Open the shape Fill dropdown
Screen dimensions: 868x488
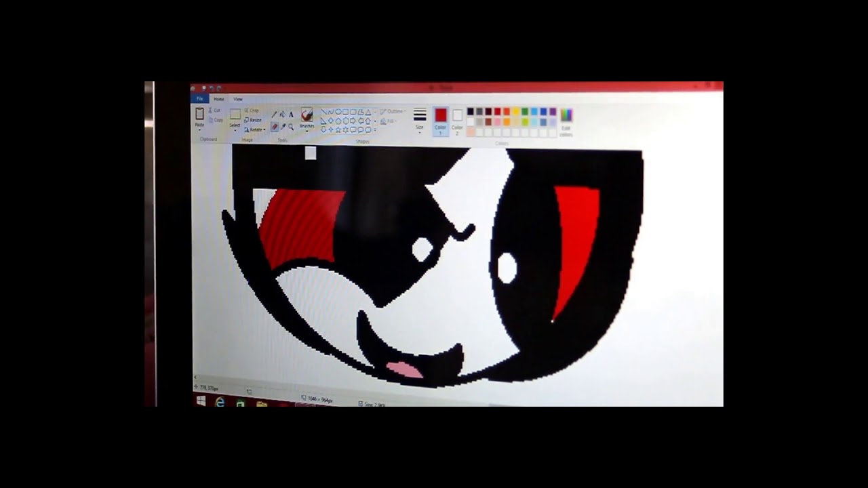(x=387, y=121)
